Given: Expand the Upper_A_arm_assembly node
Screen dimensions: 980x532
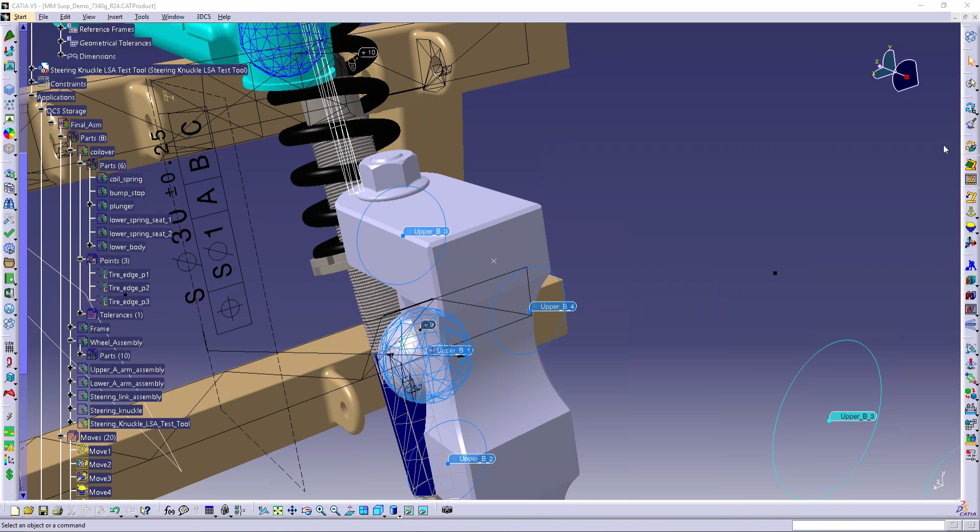Looking at the screenshot, I should coord(70,368).
